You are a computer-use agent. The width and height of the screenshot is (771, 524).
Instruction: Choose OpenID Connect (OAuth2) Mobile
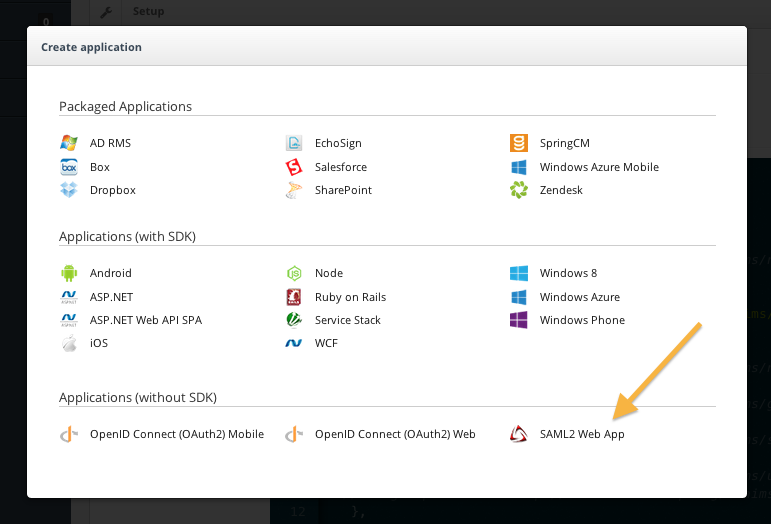177,434
